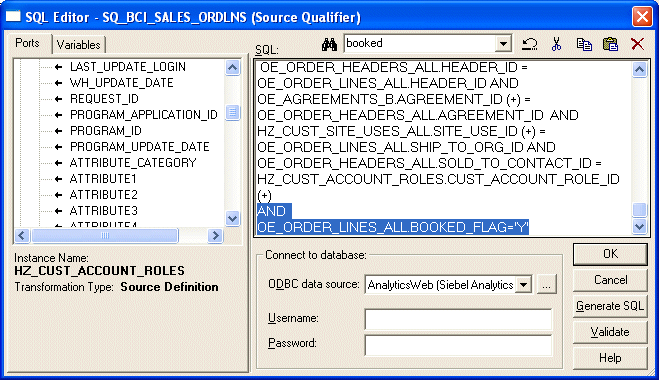659x380 pixels.
Task: Open the search text dropdown arrow
Action: click(503, 43)
